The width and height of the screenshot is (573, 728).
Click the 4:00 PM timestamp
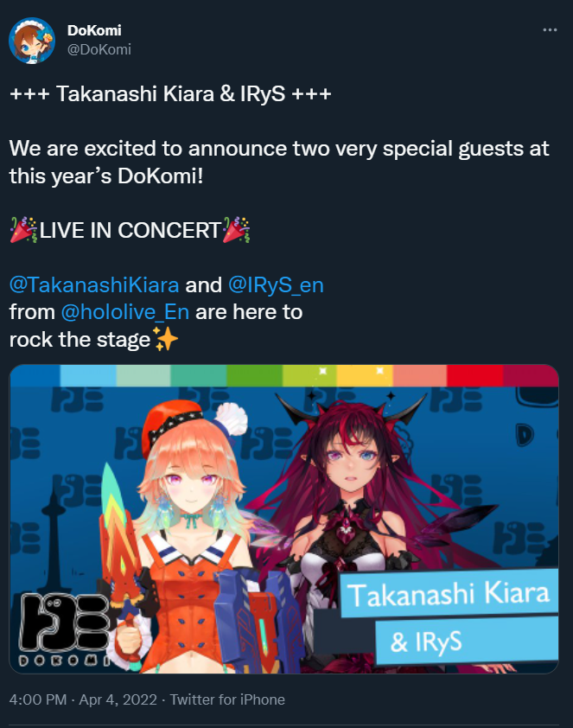[x=37, y=699]
